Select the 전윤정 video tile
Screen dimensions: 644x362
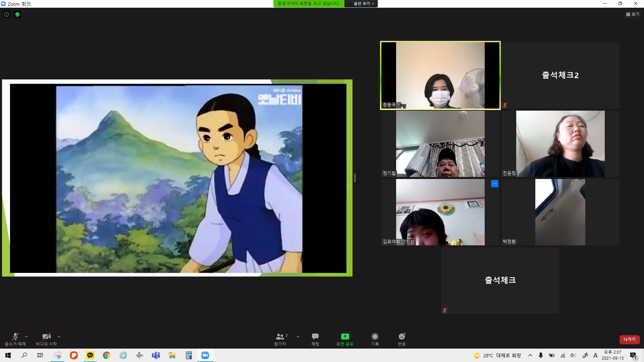click(560, 144)
